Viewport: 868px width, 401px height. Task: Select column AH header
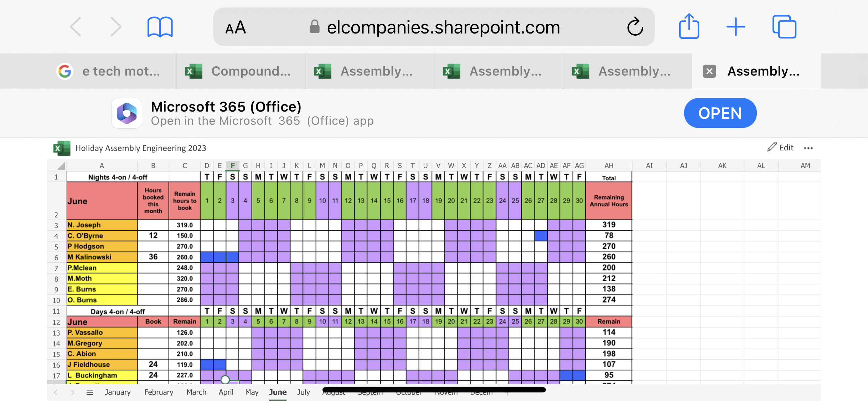tap(609, 166)
